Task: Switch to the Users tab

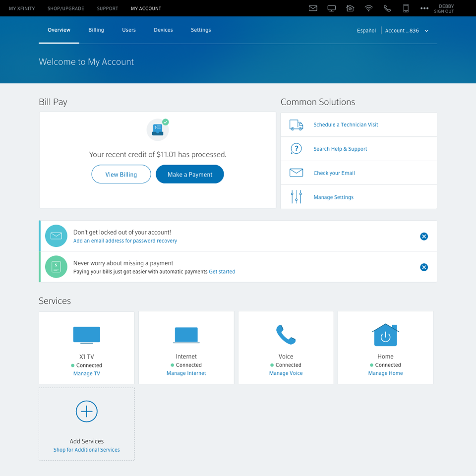Action: 129,30
